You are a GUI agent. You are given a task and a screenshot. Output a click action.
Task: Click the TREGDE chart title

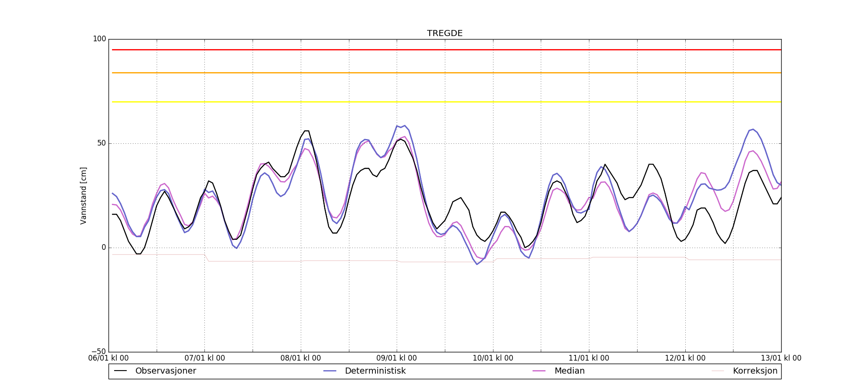click(x=444, y=33)
